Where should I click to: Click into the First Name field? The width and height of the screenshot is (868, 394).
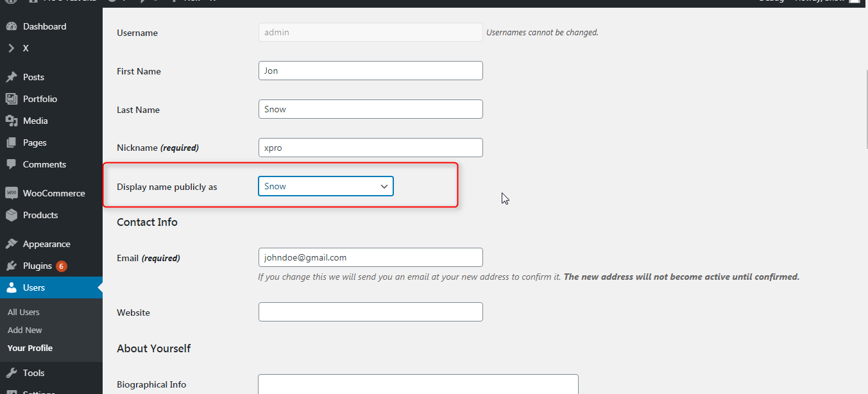click(371, 71)
